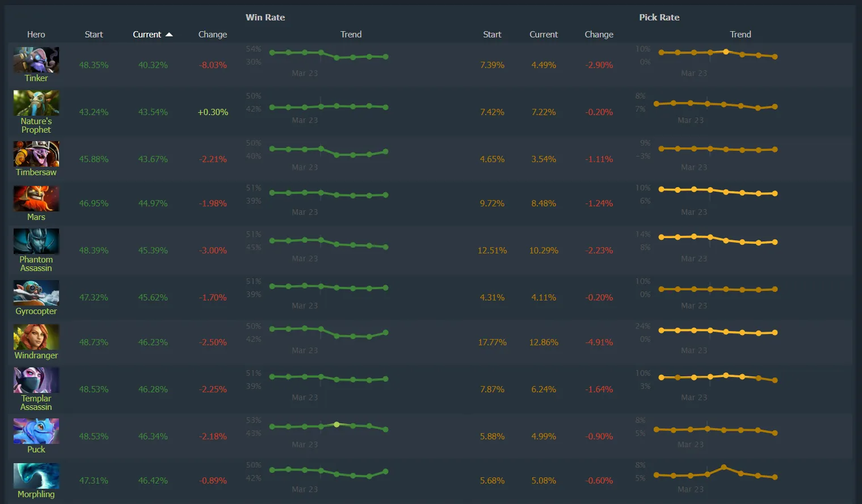Sort heroes by the Start column

pos(94,34)
